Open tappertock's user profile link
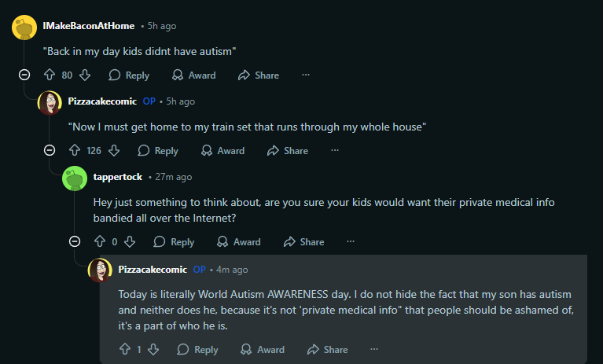The width and height of the screenshot is (603, 364). [118, 177]
